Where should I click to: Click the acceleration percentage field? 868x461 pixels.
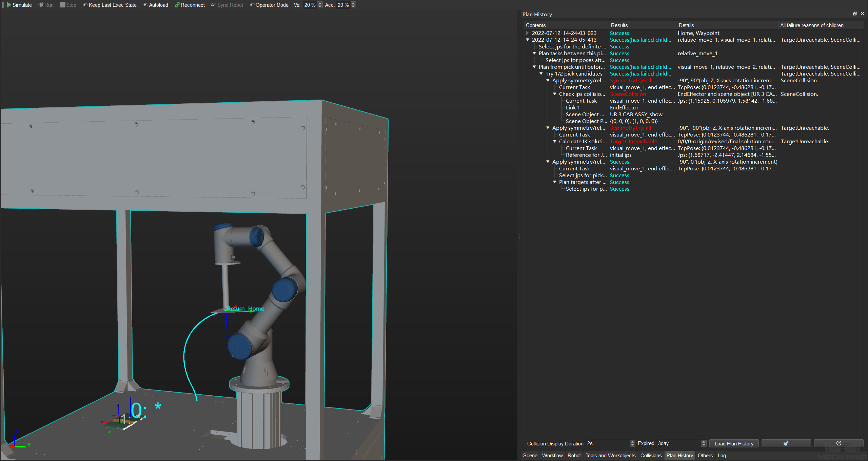click(x=343, y=5)
